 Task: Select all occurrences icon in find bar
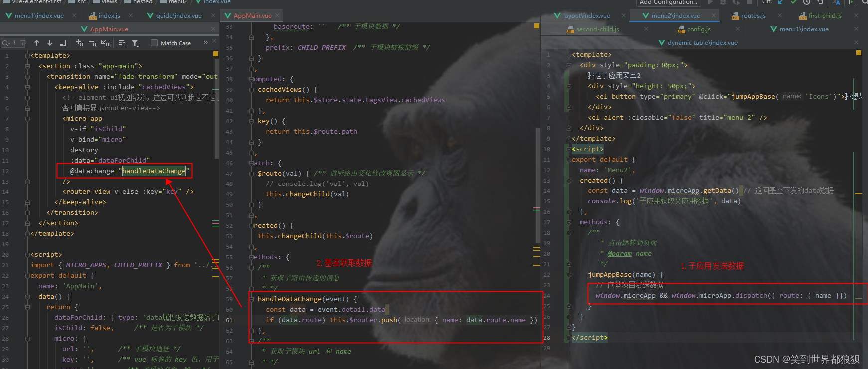(x=105, y=43)
